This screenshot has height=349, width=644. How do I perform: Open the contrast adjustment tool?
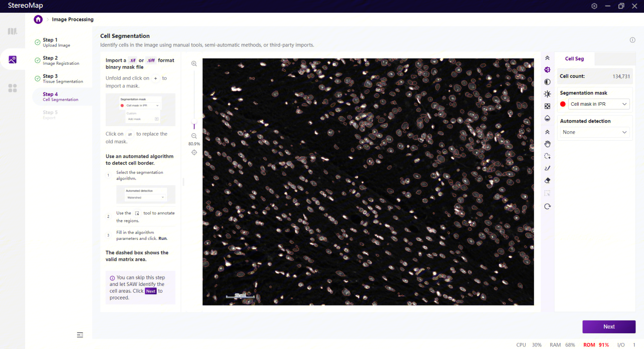pos(547,82)
